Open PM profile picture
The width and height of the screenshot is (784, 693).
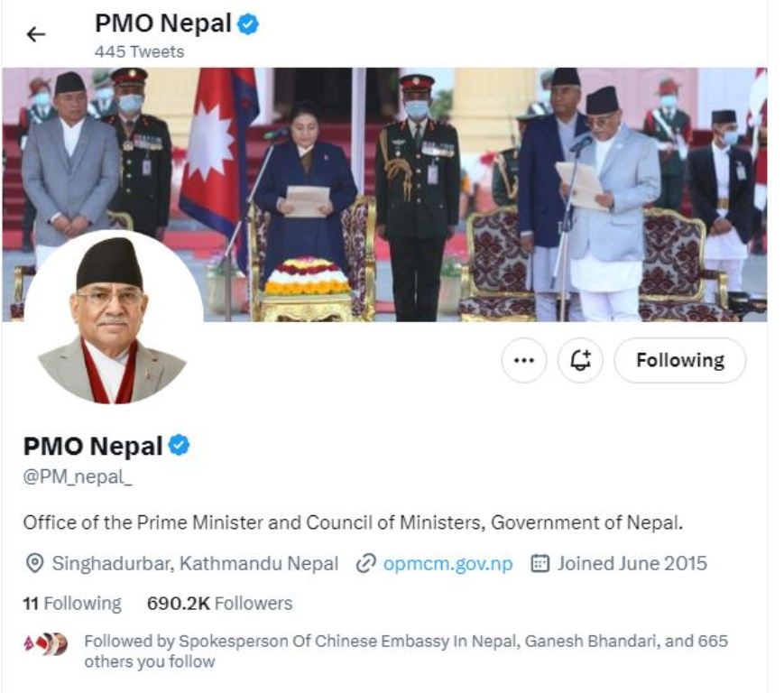click(x=113, y=318)
